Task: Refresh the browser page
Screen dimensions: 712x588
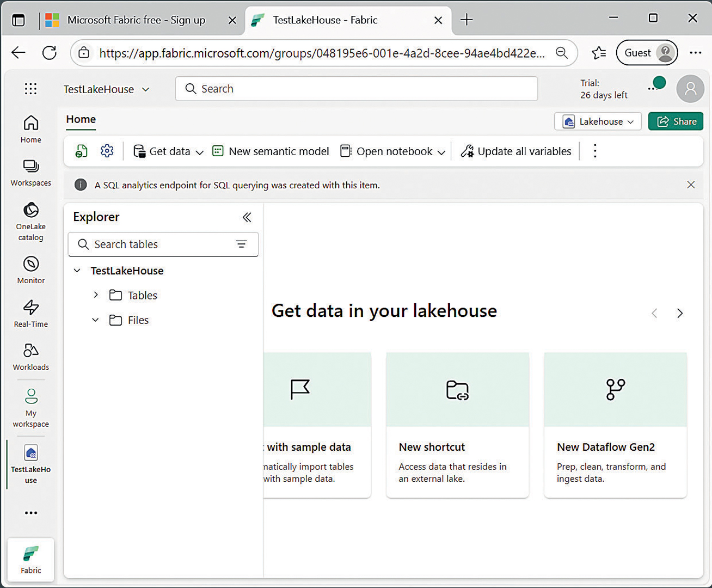Action: 50,53
